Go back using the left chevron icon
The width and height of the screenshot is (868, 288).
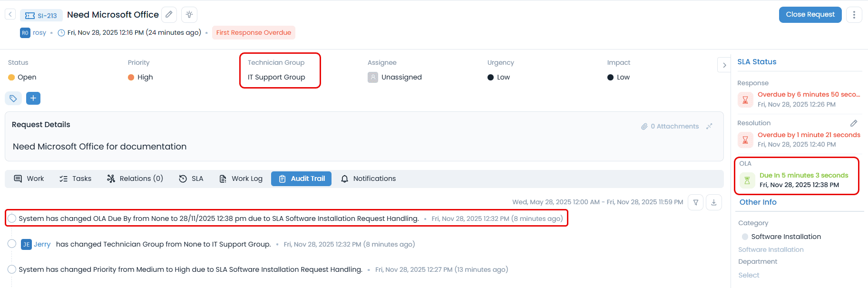point(10,14)
